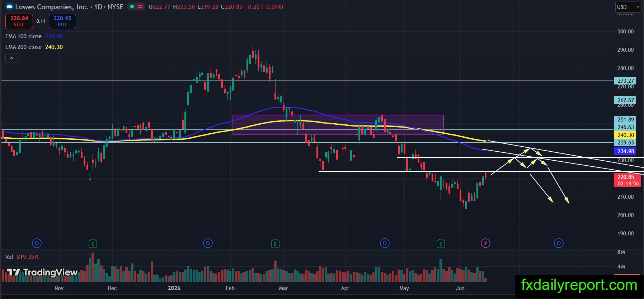
Task: Click the 280.00 price axis label
Action: [x=625, y=68]
